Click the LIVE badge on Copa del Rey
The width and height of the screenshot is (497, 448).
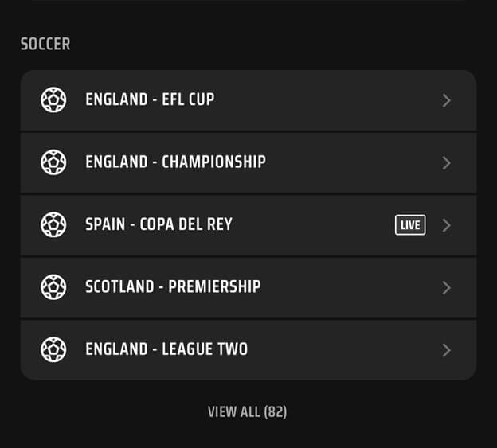410,224
